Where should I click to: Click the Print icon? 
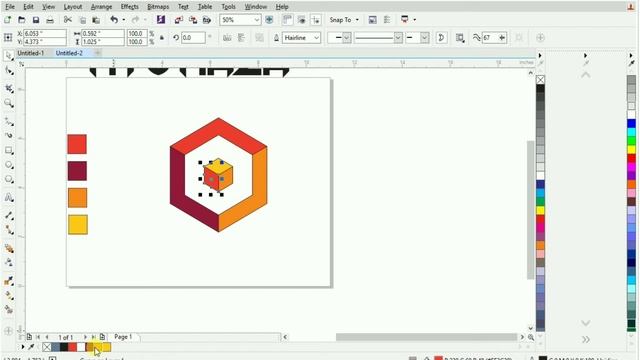pyautogui.click(x=50, y=20)
